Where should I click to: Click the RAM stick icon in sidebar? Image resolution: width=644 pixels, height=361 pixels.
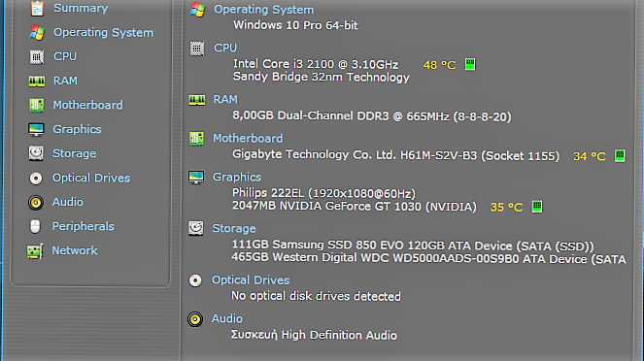[x=37, y=82]
